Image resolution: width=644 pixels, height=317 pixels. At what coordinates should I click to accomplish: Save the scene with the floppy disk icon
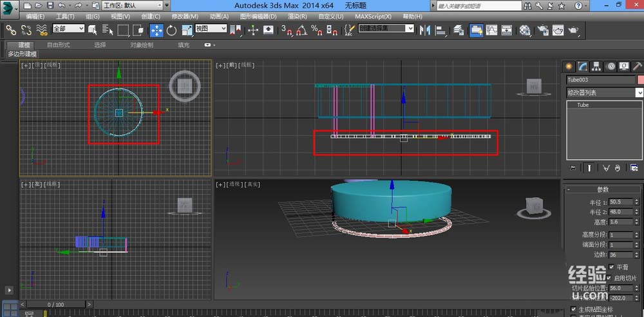pos(50,6)
